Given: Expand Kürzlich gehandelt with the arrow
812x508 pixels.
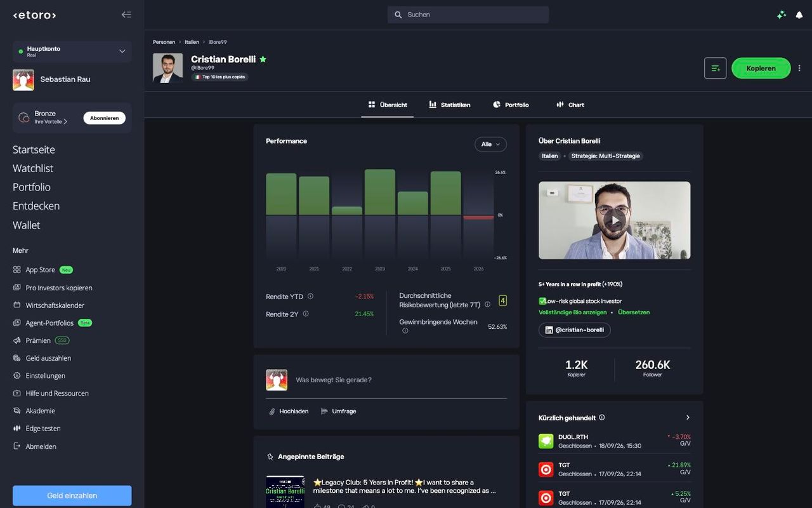Looking at the screenshot, I should click(x=688, y=418).
